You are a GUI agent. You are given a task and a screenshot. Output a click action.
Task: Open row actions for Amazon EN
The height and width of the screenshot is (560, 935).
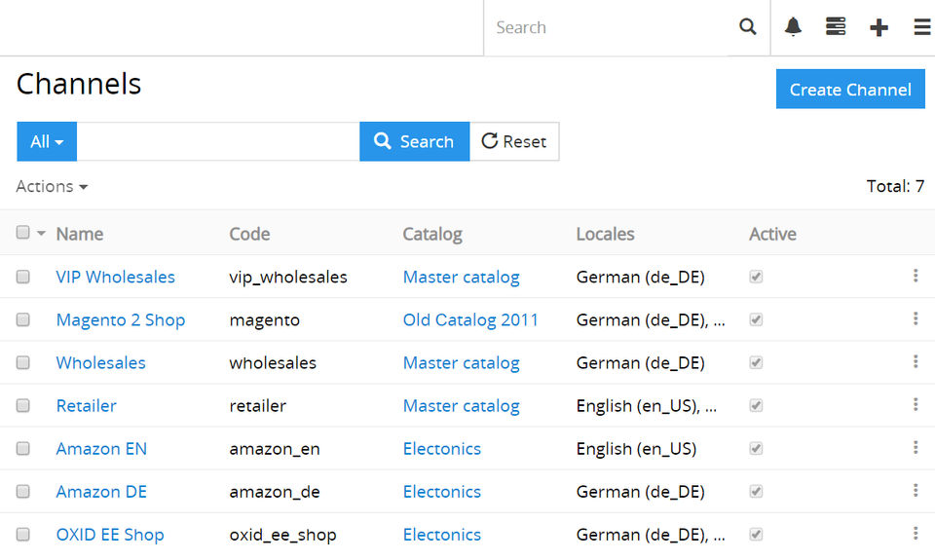pos(916,448)
